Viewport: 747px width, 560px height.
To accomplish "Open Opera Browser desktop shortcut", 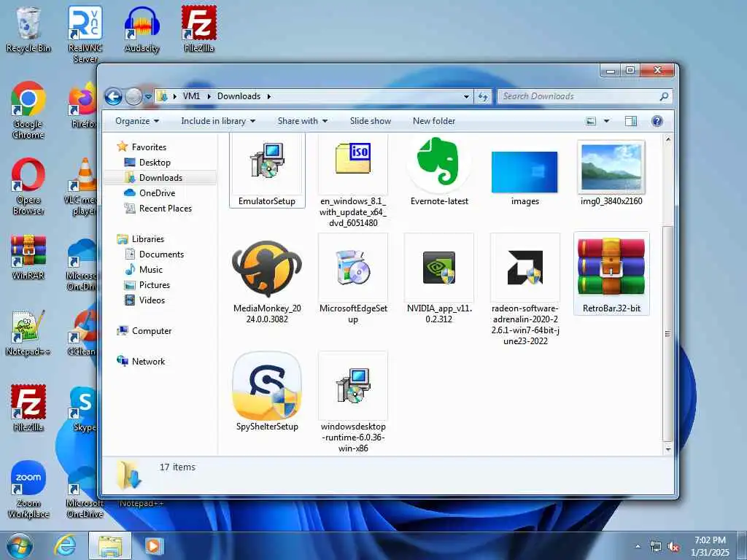I will click(28, 187).
